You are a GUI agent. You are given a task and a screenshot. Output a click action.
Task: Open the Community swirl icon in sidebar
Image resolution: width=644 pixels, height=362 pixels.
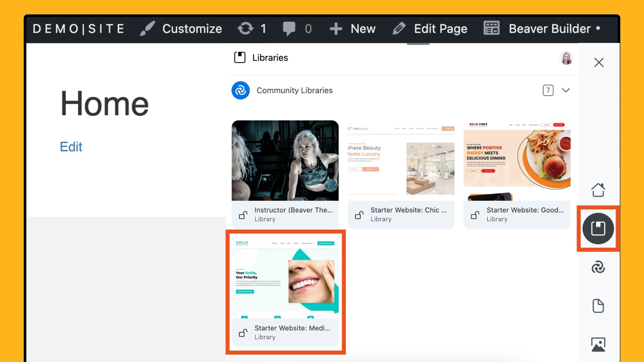(598, 267)
